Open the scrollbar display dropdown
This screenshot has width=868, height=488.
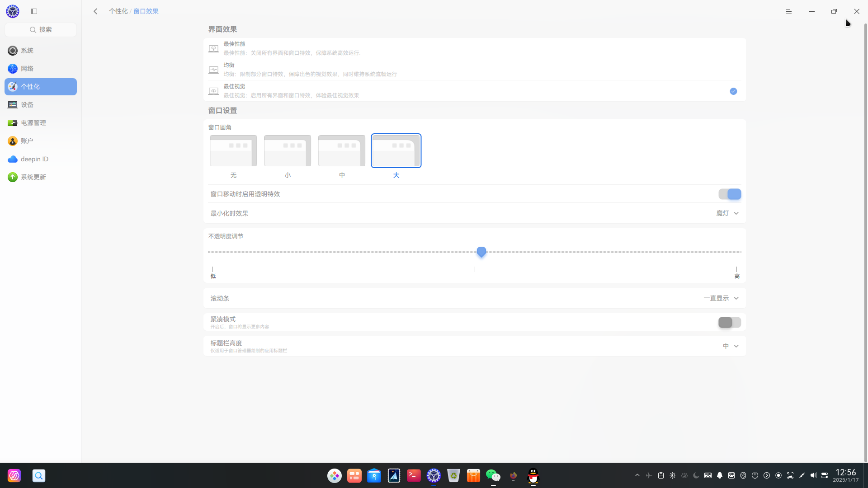click(721, 298)
